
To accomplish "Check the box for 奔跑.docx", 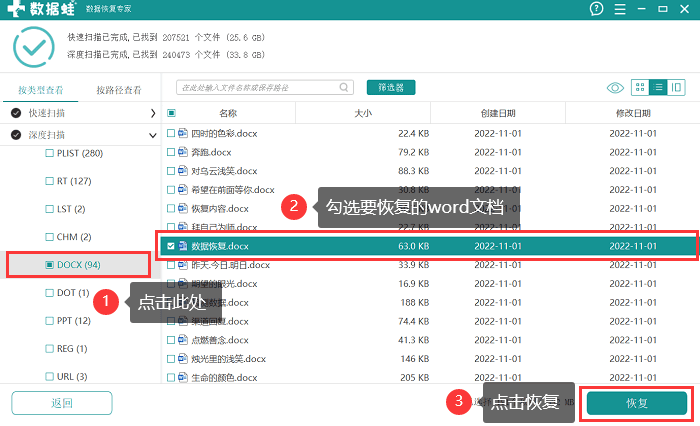I will [171, 152].
